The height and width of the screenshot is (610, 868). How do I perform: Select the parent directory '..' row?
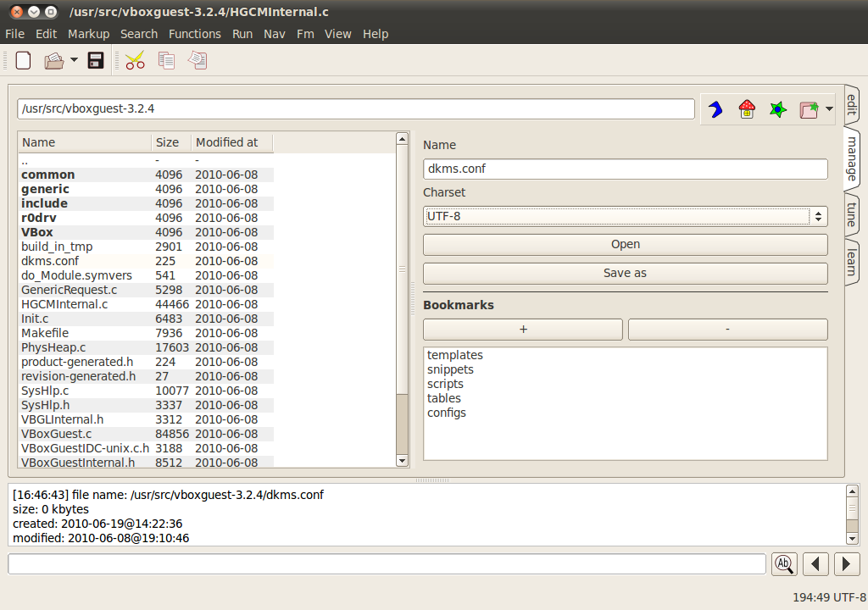[146, 160]
